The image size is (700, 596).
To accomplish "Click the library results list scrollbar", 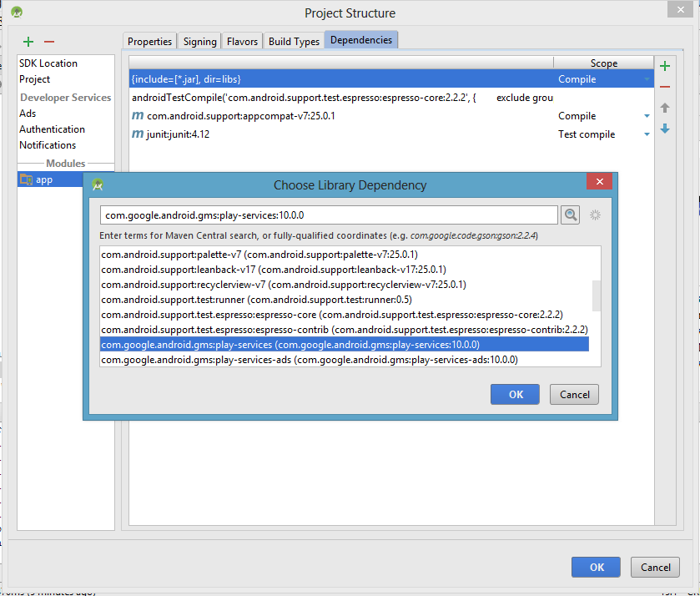I will [596, 295].
